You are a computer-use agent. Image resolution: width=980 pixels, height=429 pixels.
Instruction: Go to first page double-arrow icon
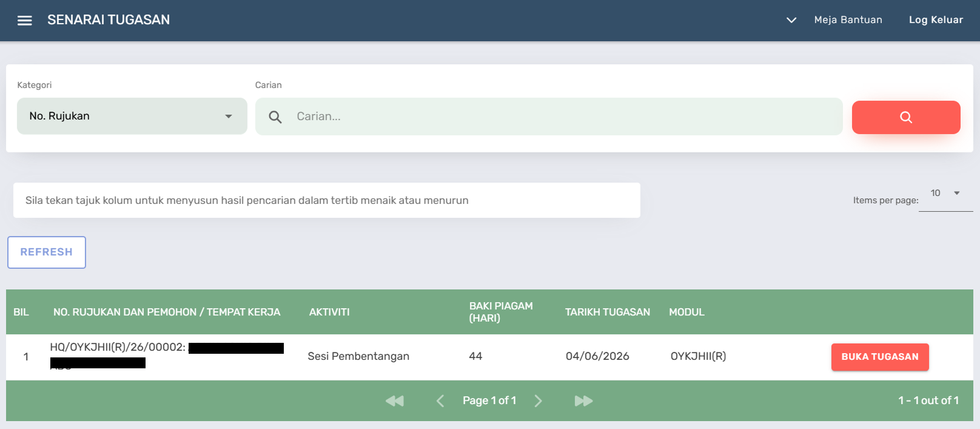coord(395,400)
